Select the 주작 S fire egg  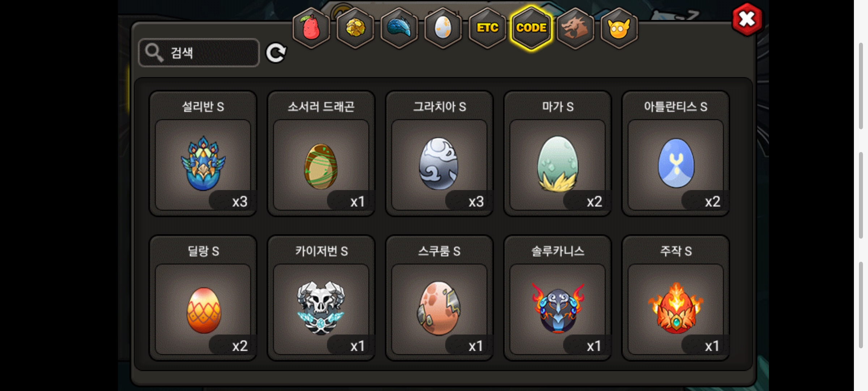[676, 298]
